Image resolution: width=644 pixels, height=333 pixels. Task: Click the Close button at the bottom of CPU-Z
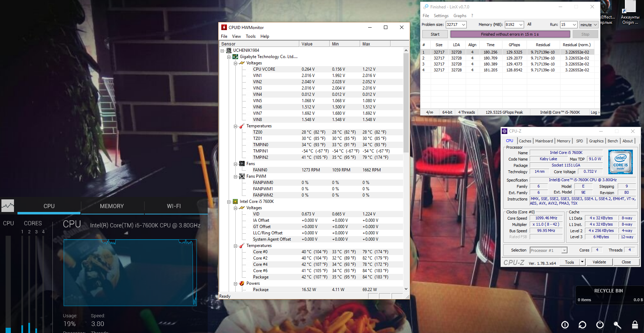point(626,262)
